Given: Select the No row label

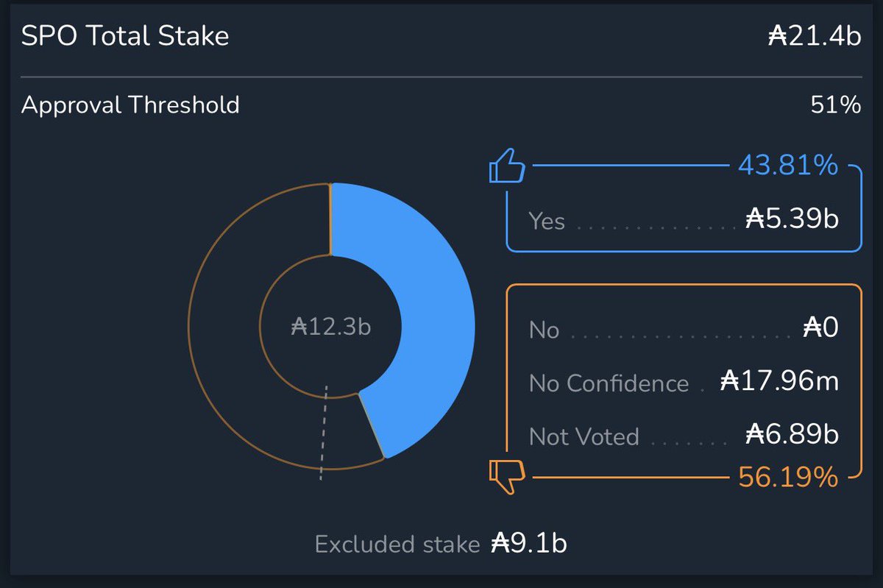Looking at the screenshot, I should (544, 330).
